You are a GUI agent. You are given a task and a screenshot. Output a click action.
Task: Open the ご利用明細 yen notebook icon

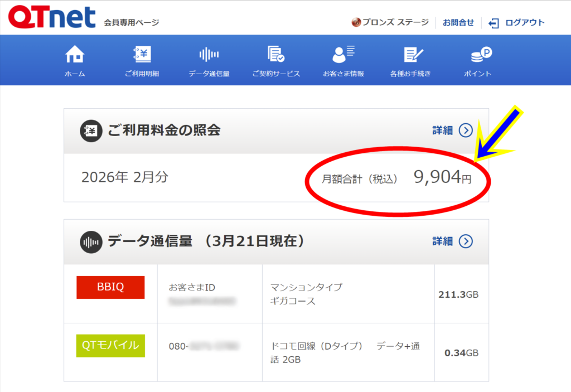point(142,54)
